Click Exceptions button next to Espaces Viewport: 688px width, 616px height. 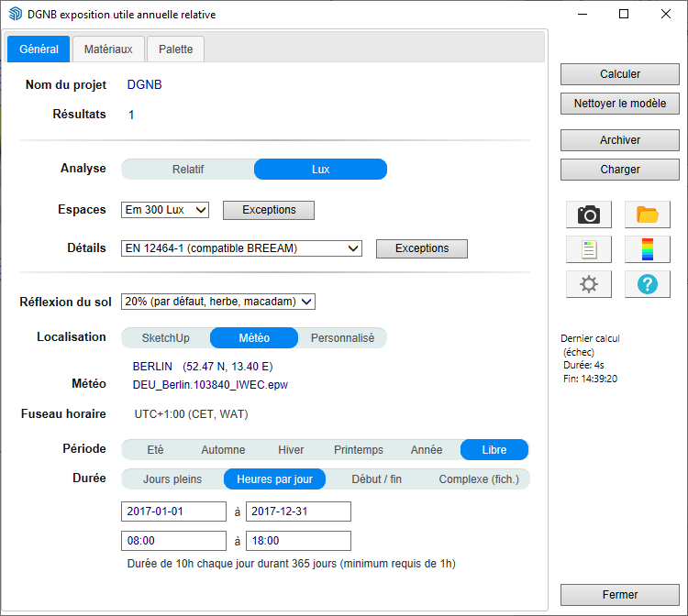269,210
